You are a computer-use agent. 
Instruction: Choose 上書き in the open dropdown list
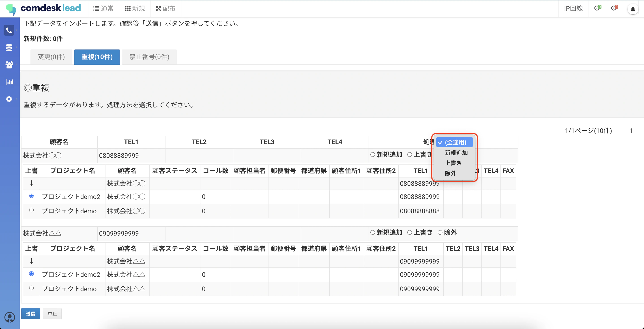point(453,163)
